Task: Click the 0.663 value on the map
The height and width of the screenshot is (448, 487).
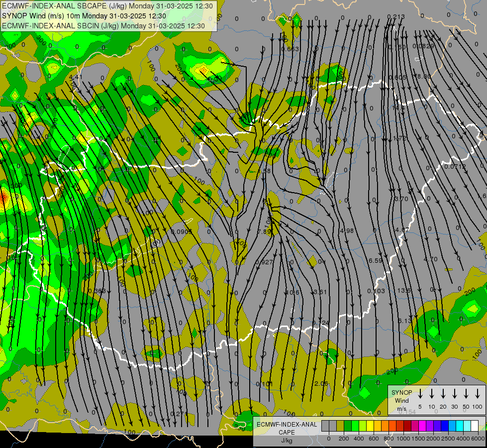Action: pyautogui.click(x=290, y=49)
